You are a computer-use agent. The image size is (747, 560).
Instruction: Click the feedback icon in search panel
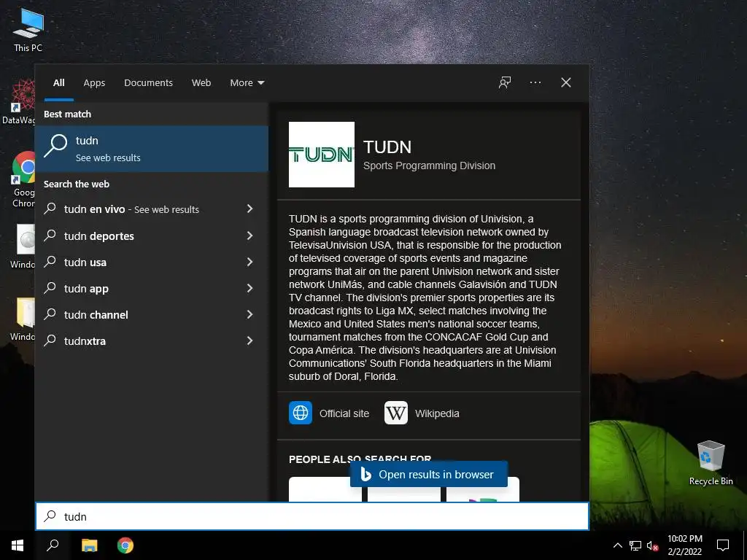505,83
